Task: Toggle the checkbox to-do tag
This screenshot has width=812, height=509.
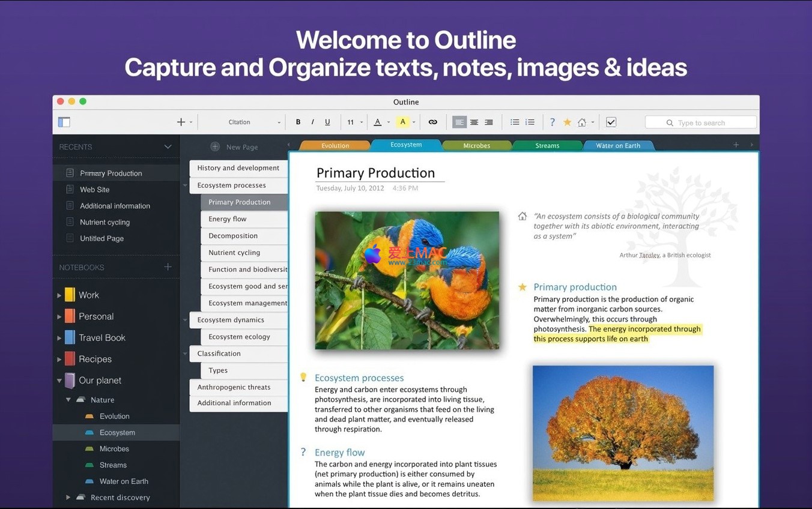Action: (611, 122)
